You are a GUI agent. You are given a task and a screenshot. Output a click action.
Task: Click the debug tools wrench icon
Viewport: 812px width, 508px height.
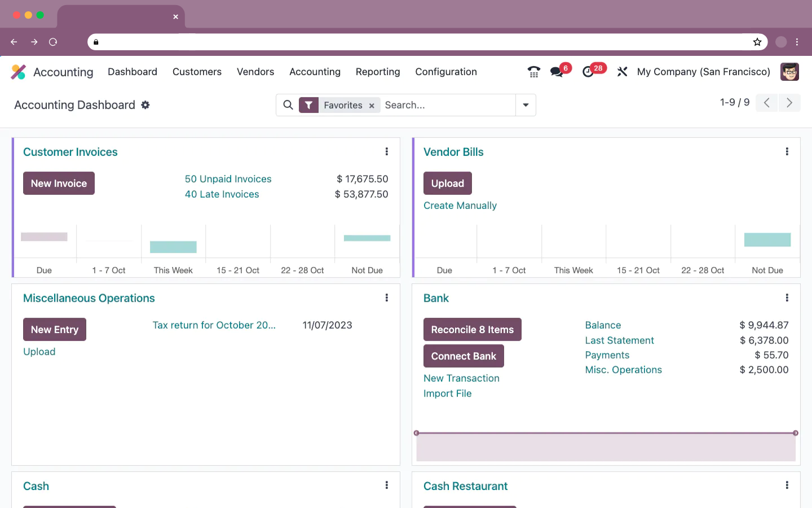[x=622, y=72]
